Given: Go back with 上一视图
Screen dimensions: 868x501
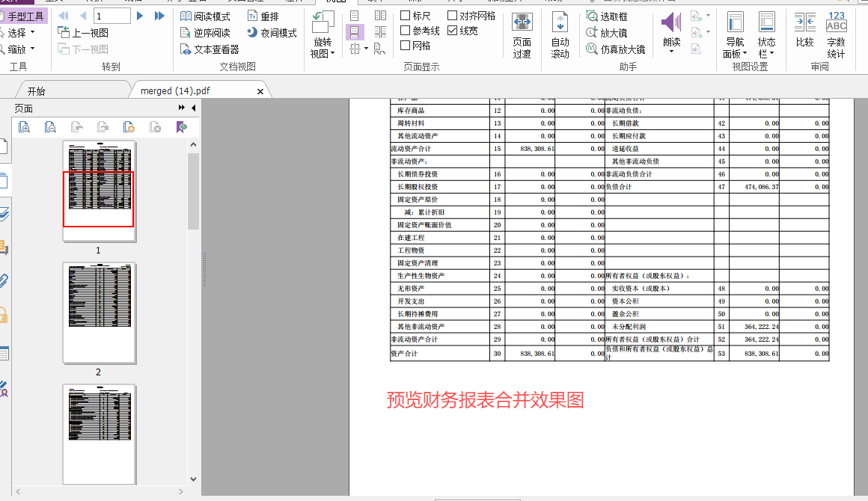Looking at the screenshot, I should click(83, 33).
